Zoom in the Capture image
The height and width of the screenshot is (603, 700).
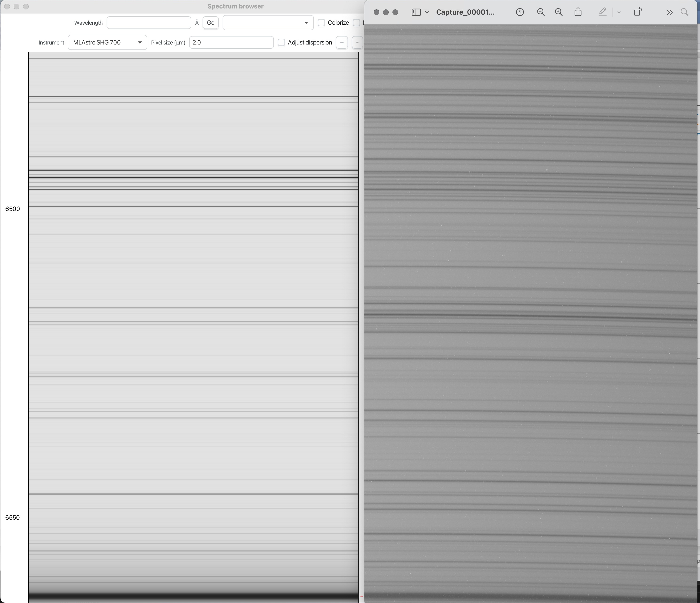pyautogui.click(x=559, y=12)
